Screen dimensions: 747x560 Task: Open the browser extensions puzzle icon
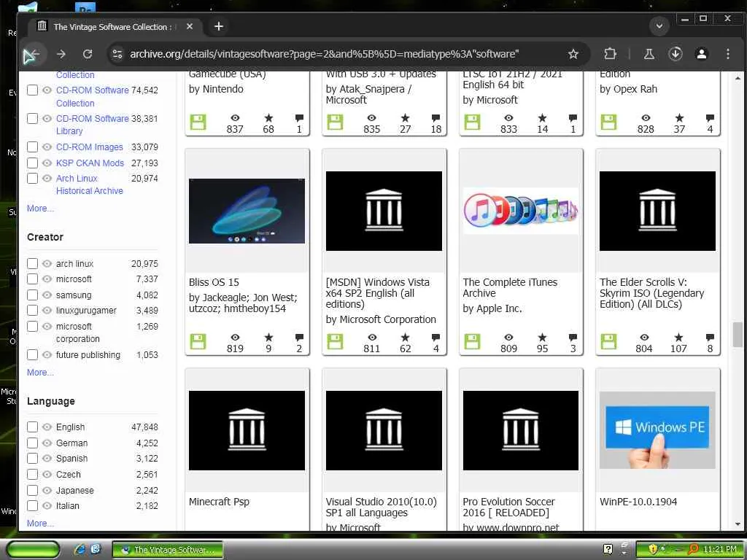(x=610, y=54)
